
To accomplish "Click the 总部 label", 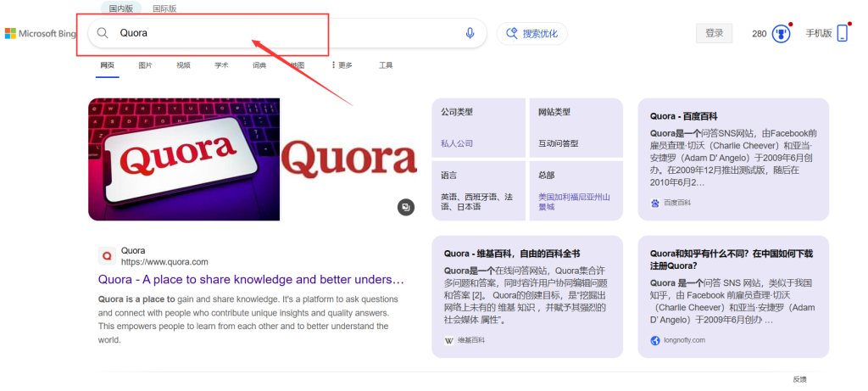I will pyautogui.click(x=547, y=175).
